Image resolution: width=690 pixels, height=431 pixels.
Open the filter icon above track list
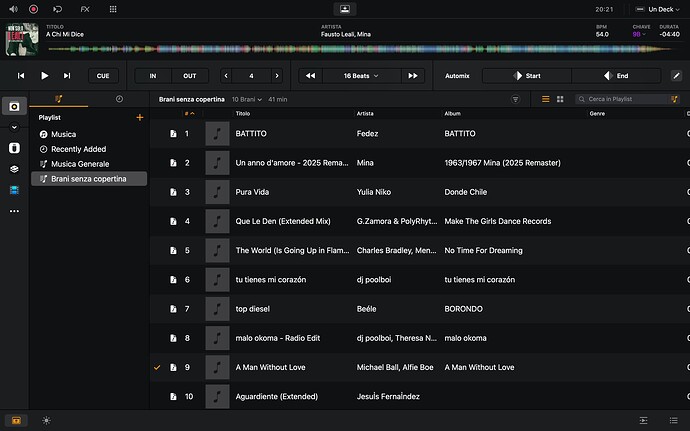pos(516,100)
